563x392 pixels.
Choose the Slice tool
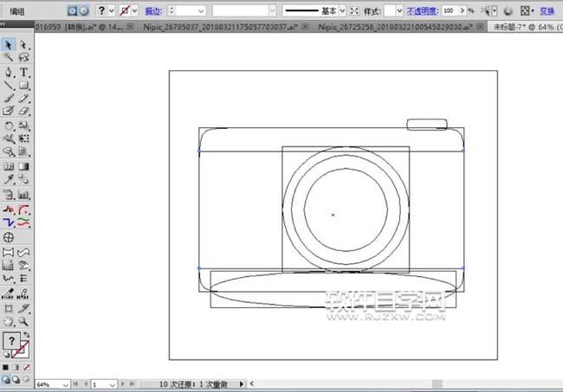[23, 308]
